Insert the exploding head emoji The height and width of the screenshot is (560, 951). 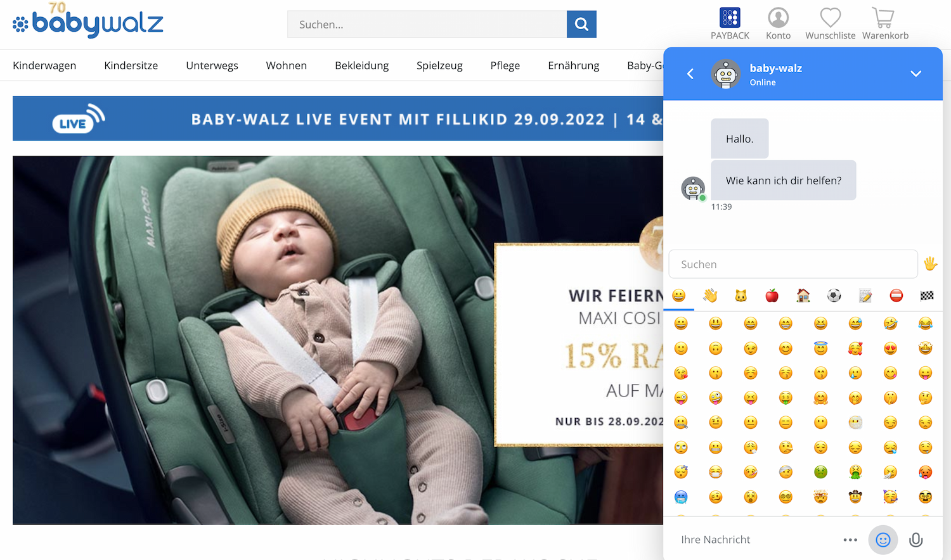click(x=820, y=497)
